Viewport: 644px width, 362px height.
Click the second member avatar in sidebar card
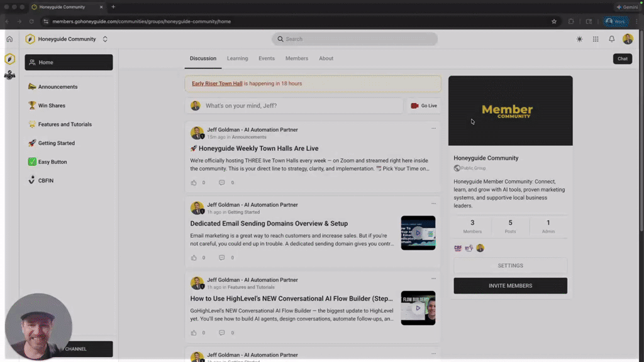pyautogui.click(x=469, y=248)
